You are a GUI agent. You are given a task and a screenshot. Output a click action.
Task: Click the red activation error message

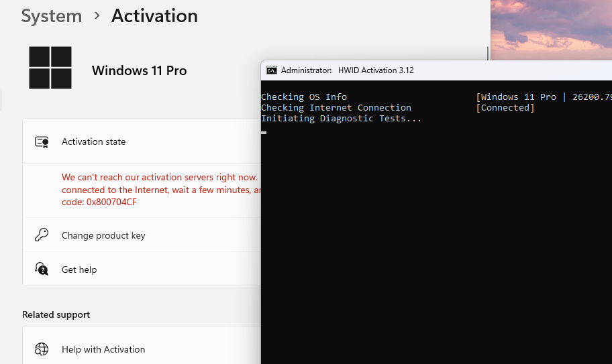coord(161,190)
